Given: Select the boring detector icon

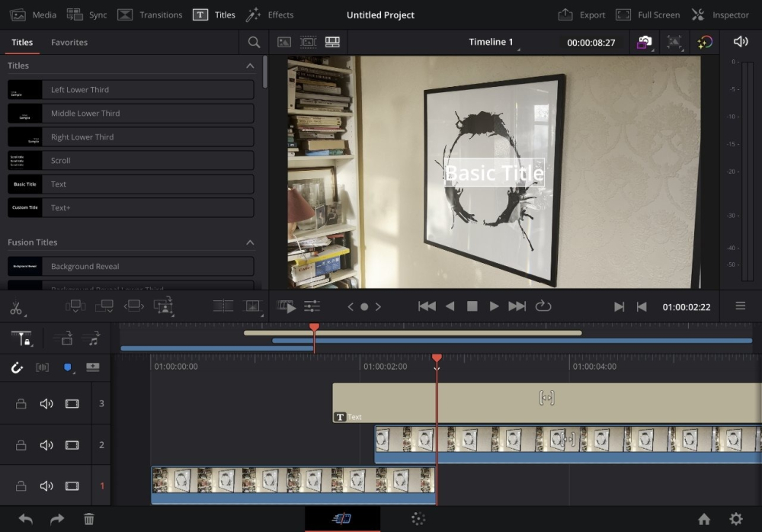Looking at the screenshot, I should pos(674,43).
